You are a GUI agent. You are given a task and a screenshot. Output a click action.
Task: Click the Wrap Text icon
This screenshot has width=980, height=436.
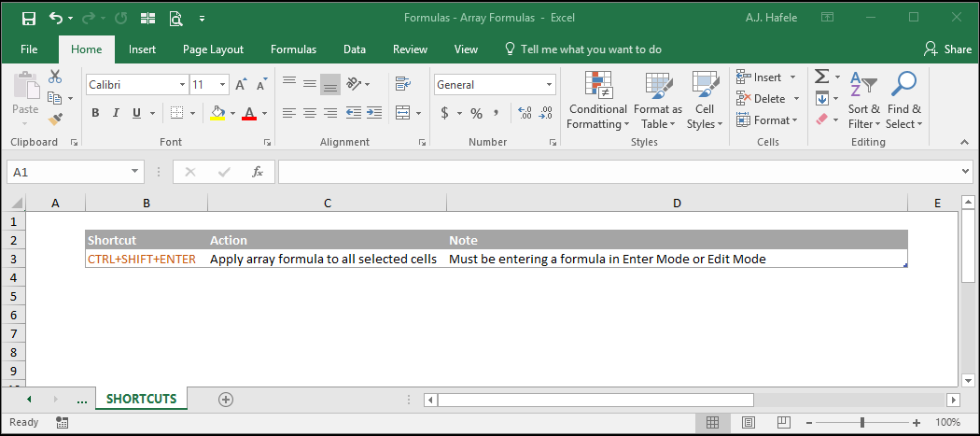pos(402,83)
